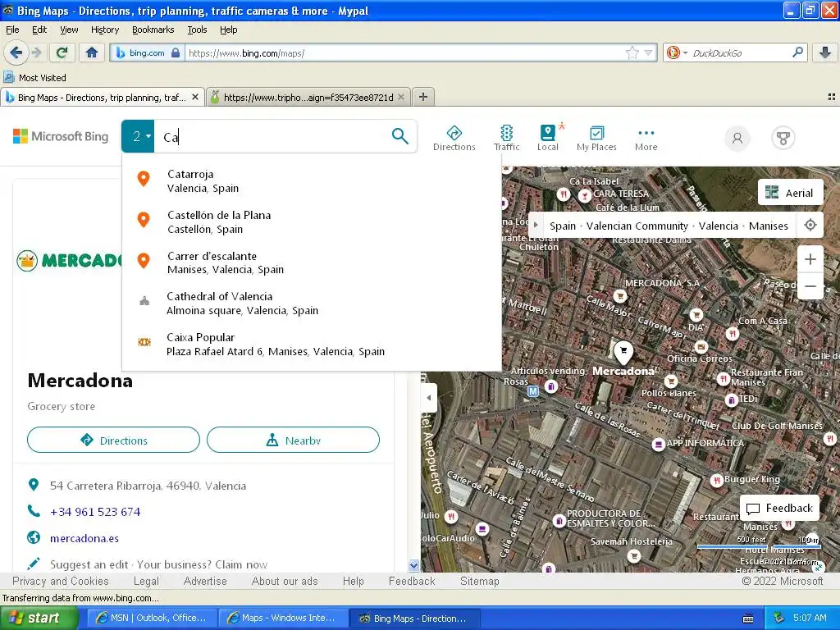Open the address bar history dropdown arrow
The width and height of the screenshot is (840, 630).
[x=649, y=52]
